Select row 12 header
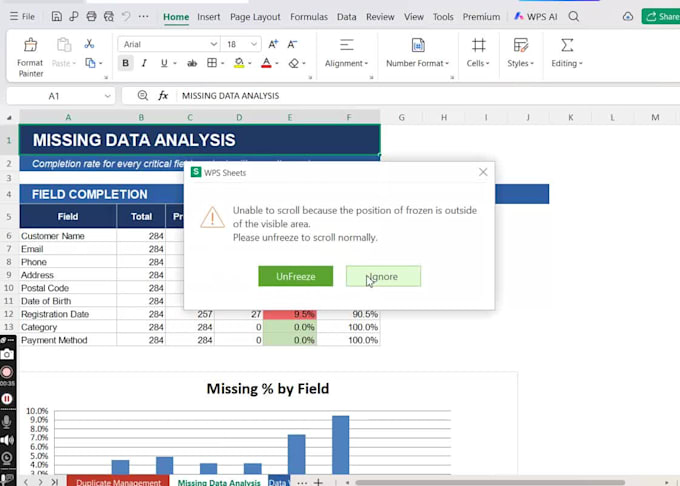Viewport: 680px width, 486px height. [9, 314]
